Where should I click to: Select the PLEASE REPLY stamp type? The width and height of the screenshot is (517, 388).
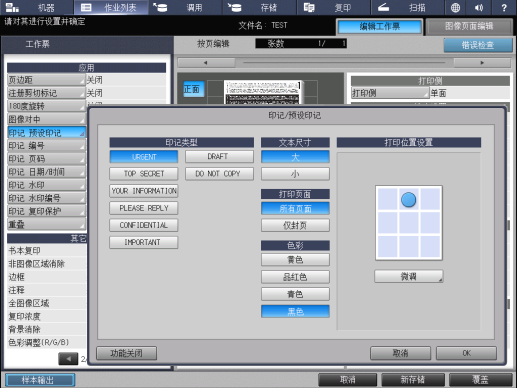click(144, 208)
